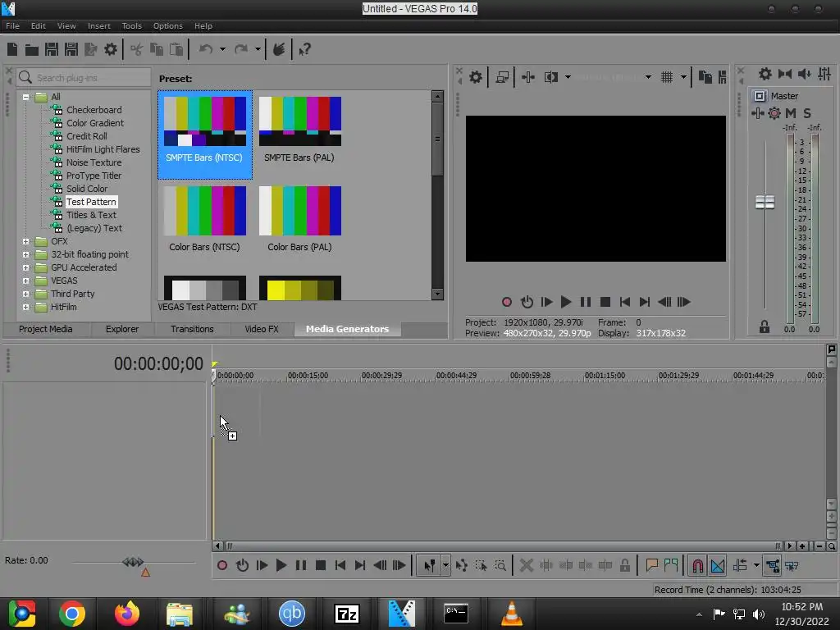
Task: Open the File menu
Action: 12,25
